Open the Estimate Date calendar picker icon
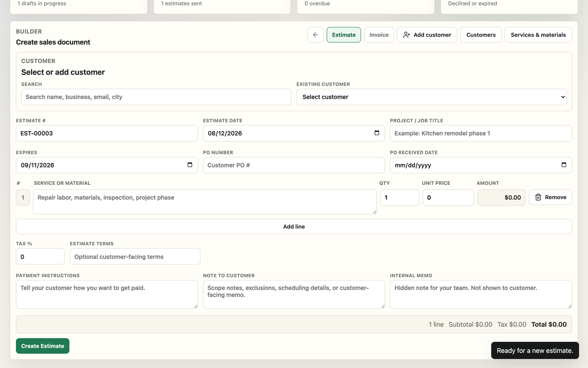 [x=377, y=133]
